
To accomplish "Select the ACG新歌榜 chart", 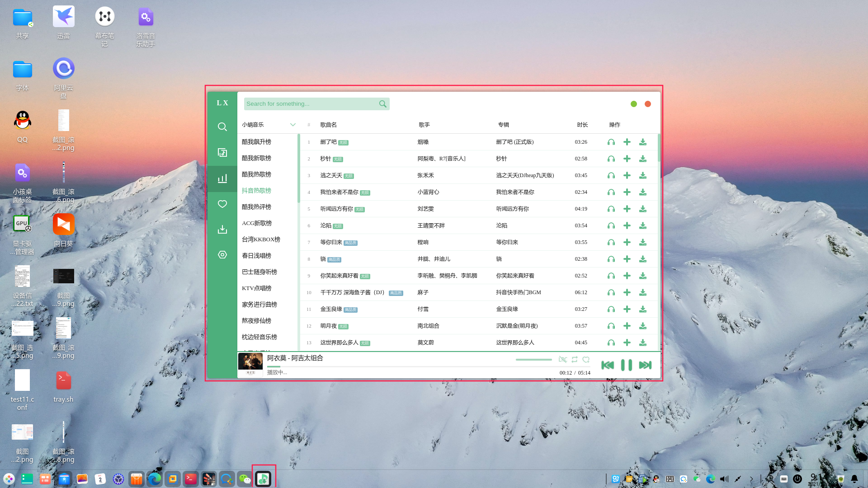I will tap(257, 223).
